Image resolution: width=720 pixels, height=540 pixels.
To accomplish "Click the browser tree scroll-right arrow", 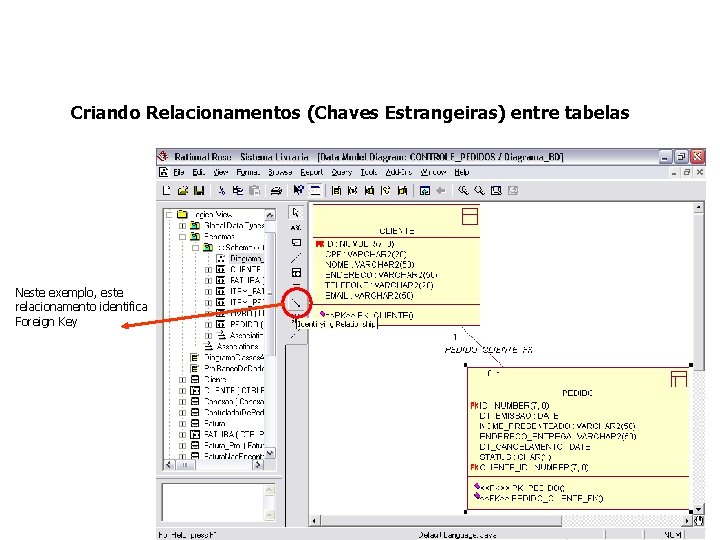I will 259,465.
